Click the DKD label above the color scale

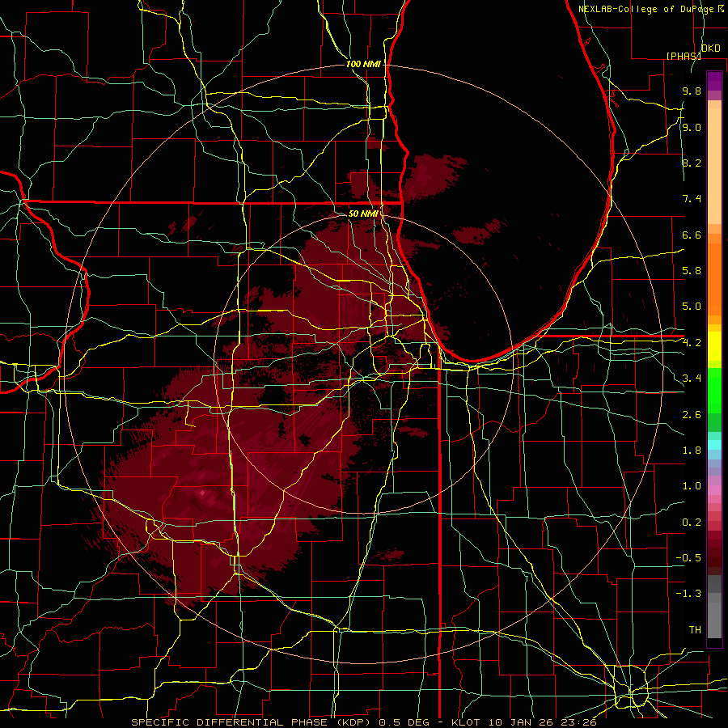711,49
